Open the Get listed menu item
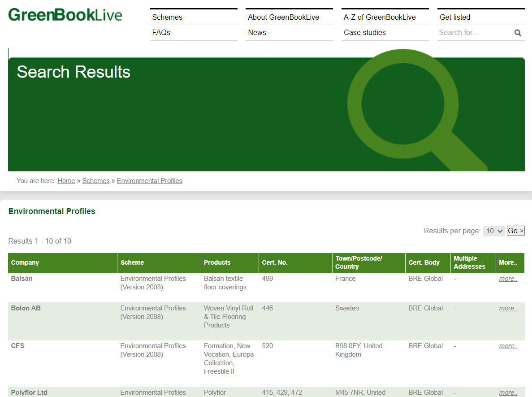This screenshot has width=532, height=397. pos(454,17)
